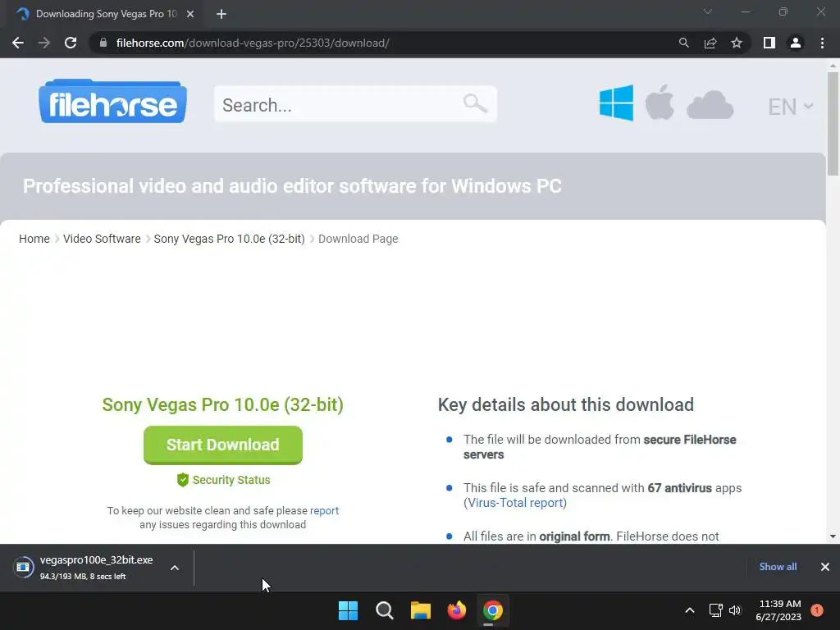Open Windows taskbar search
This screenshot has width=840, height=630.
(385, 610)
